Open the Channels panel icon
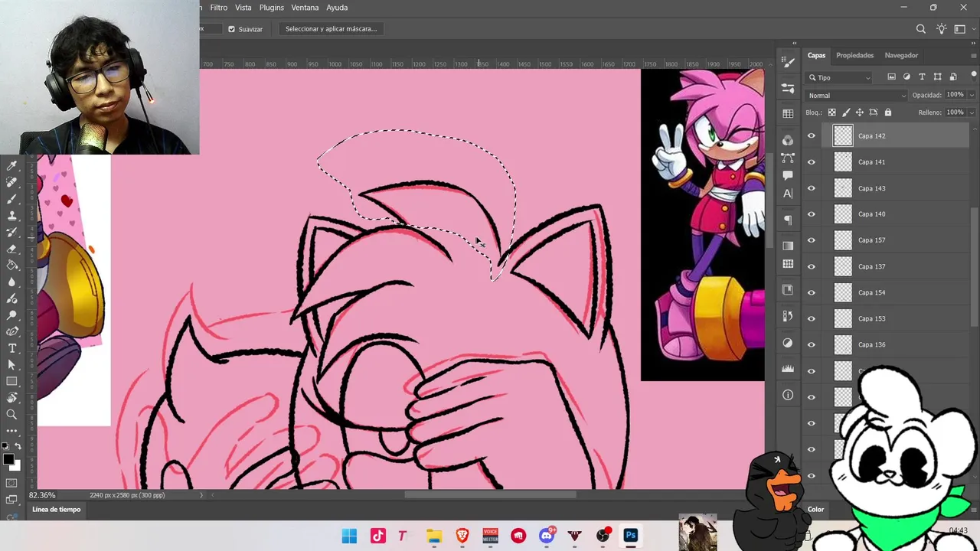Screen dimensions: 980x551 click(788, 141)
